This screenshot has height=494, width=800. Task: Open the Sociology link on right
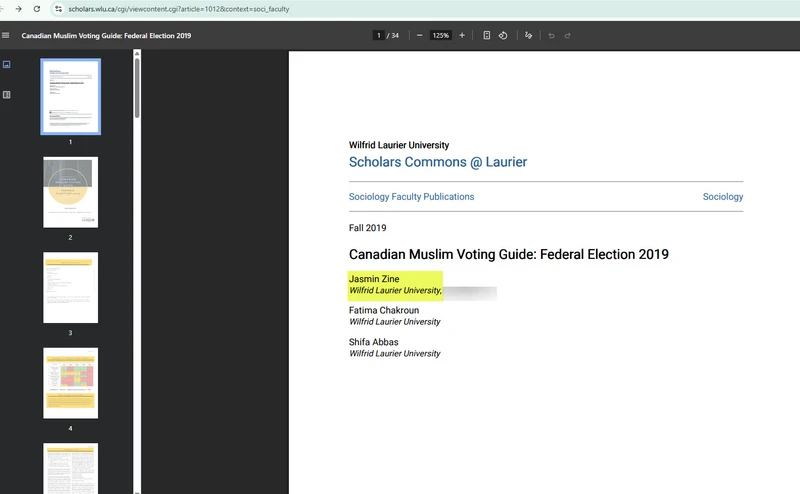[723, 197]
